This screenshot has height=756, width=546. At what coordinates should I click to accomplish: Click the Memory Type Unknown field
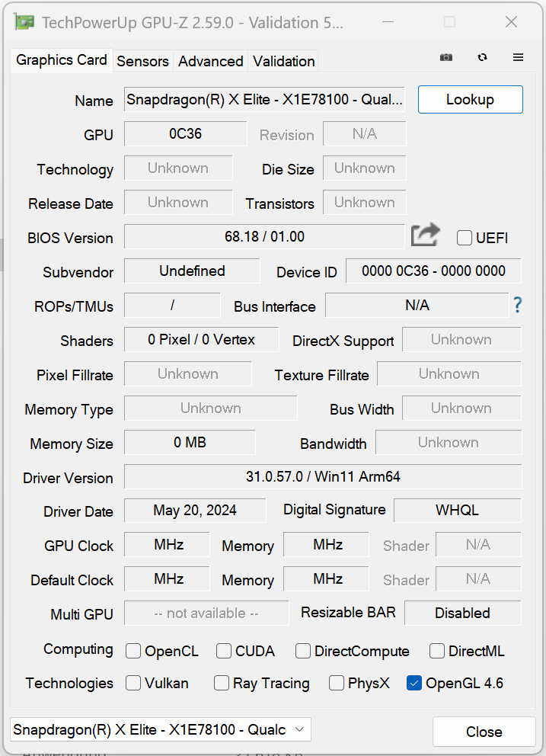point(211,408)
